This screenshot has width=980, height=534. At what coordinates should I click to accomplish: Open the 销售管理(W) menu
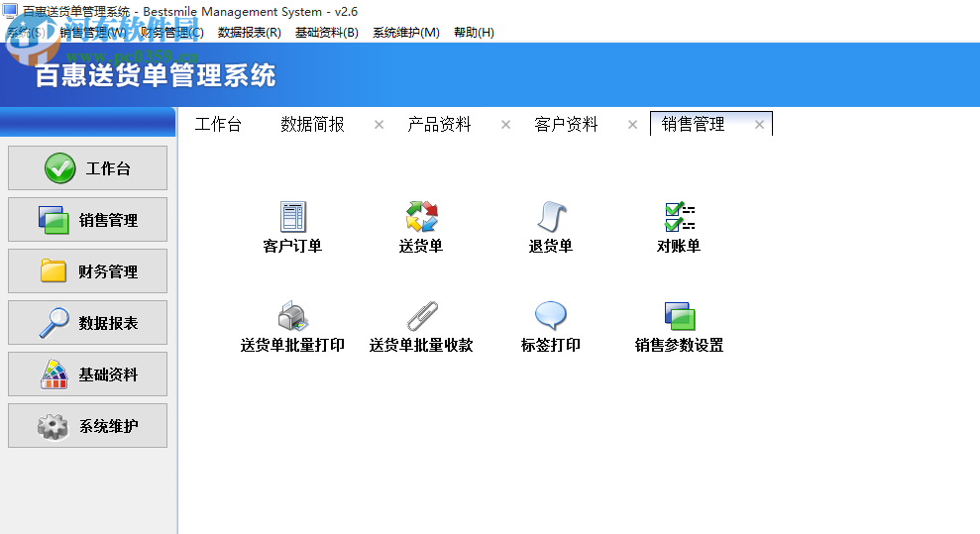(93, 33)
